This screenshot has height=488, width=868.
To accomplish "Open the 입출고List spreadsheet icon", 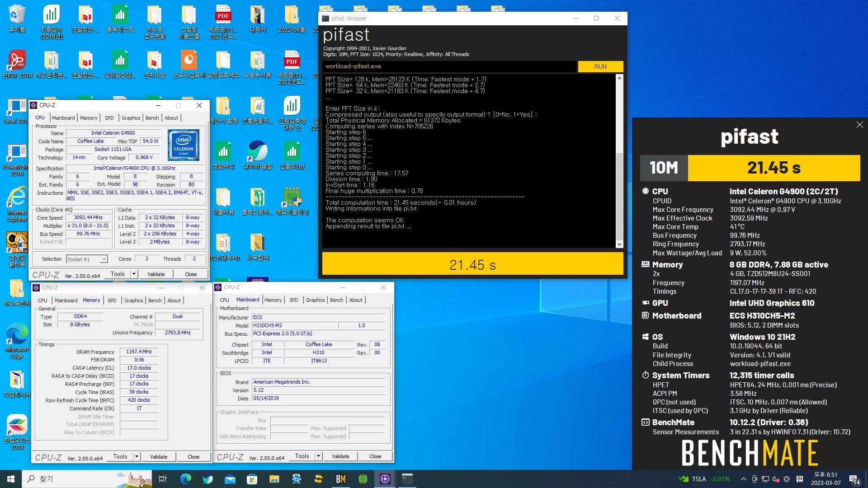I will point(292,155).
